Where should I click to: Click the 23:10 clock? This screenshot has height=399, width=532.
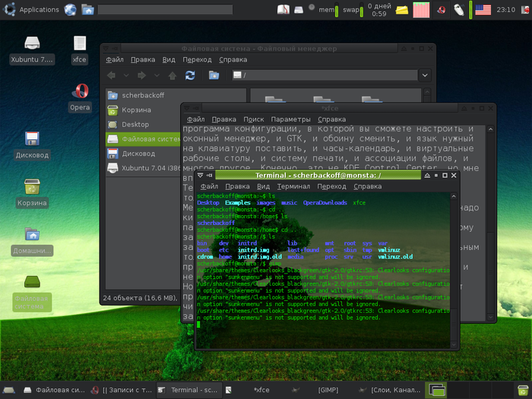pyautogui.click(x=506, y=10)
